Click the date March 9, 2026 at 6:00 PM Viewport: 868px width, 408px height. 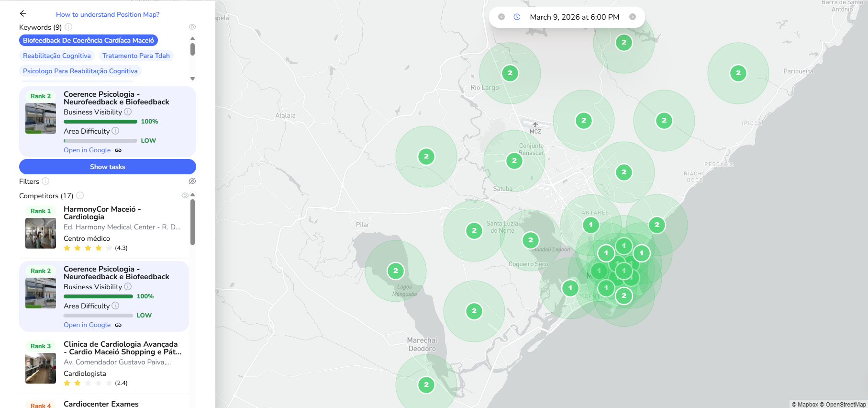click(575, 17)
